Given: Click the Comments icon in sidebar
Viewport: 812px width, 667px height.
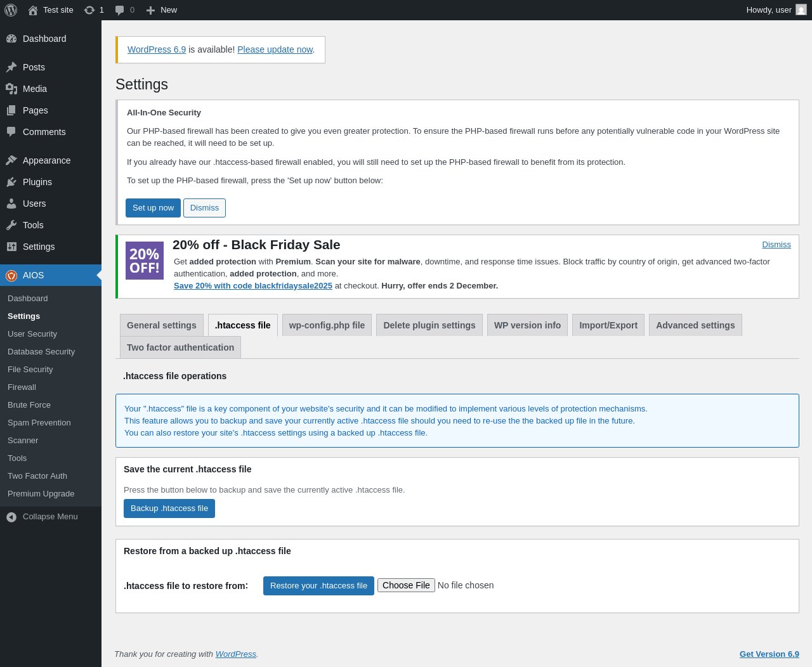Looking at the screenshot, I should pos(11,132).
